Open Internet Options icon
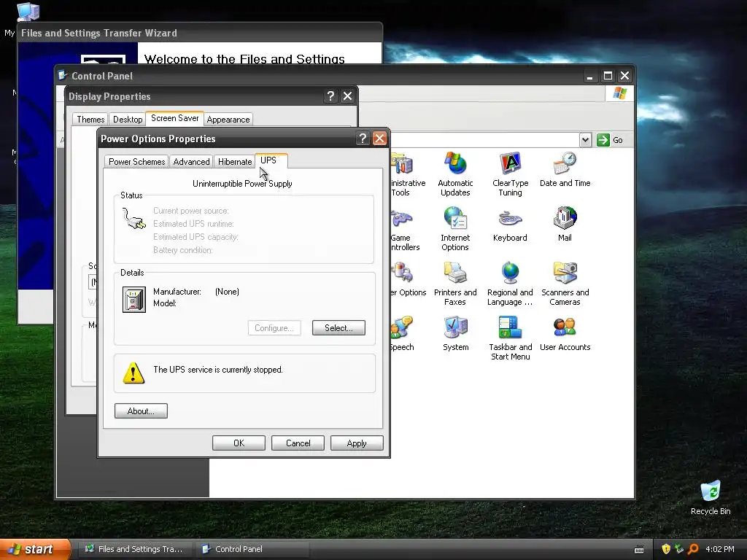This screenshot has height=560, width=747. pyautogui.click(x=455, y=229)
